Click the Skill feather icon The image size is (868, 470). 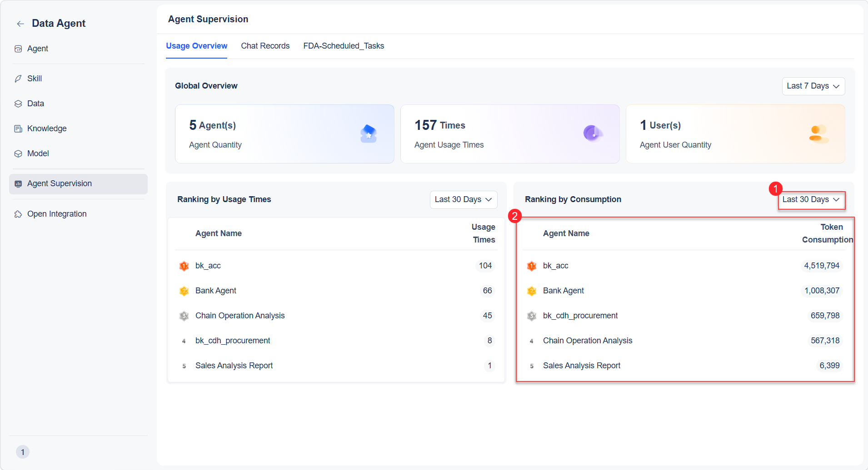18,79
